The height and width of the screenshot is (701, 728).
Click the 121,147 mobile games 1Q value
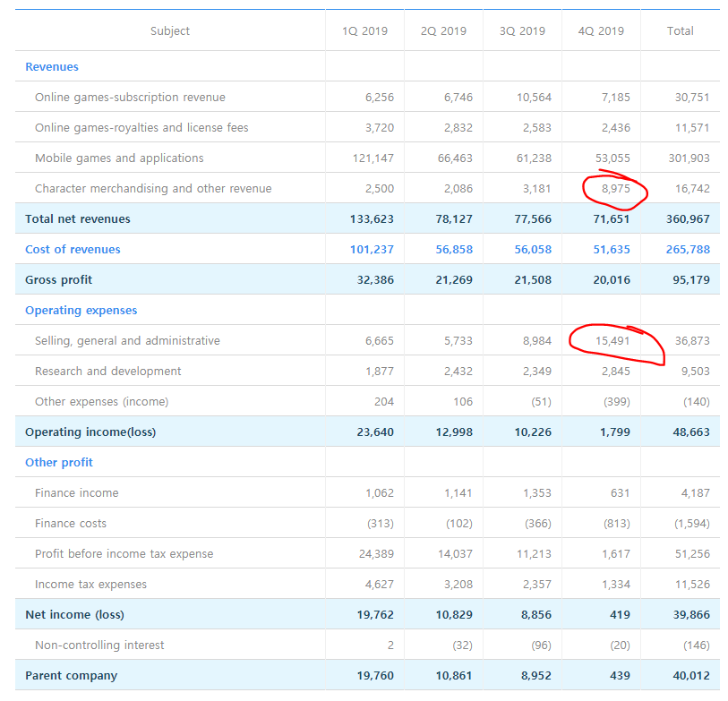(373, 158)
